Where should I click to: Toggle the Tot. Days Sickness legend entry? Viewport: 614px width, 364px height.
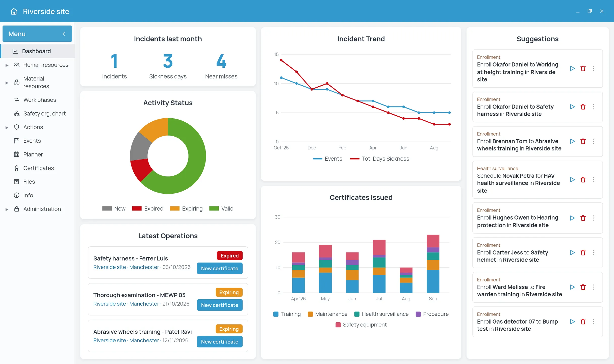click(x=379, y=159)
